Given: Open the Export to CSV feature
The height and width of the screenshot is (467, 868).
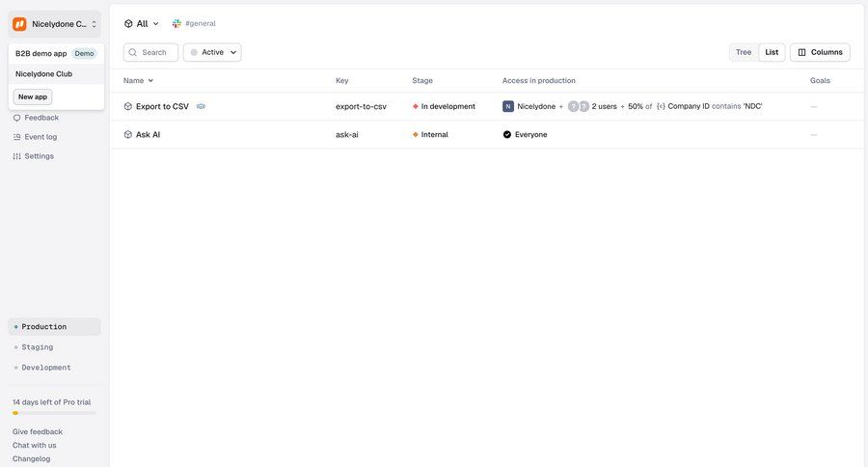Looking at the screenshot, I should click(162, 106).
